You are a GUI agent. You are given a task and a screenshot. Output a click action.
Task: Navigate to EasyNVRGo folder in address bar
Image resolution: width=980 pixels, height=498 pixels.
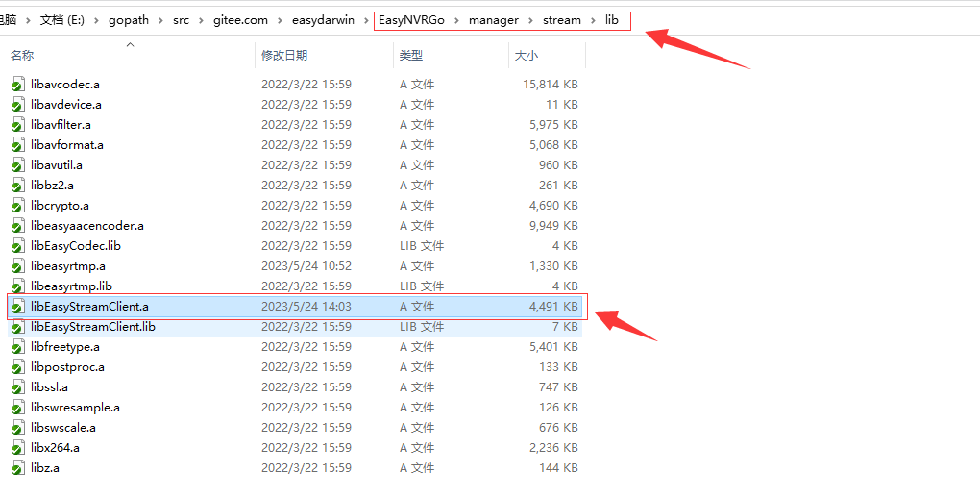(411, 20)
